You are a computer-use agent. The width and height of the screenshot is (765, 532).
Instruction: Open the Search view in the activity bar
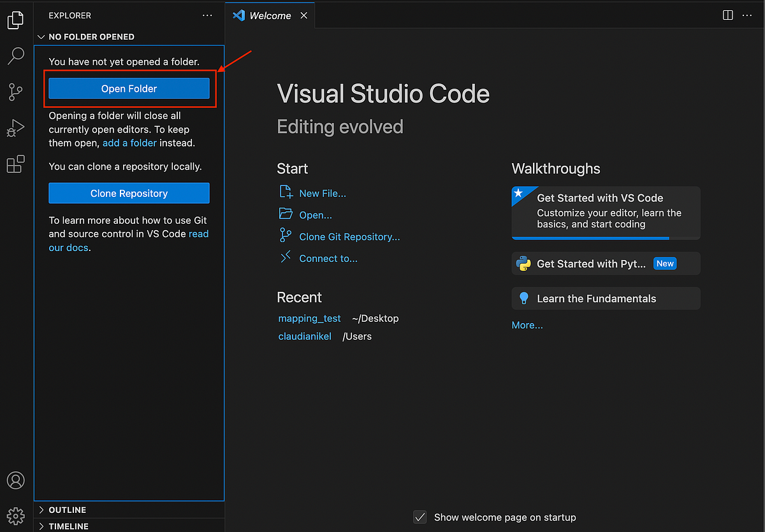coord(15,56)
